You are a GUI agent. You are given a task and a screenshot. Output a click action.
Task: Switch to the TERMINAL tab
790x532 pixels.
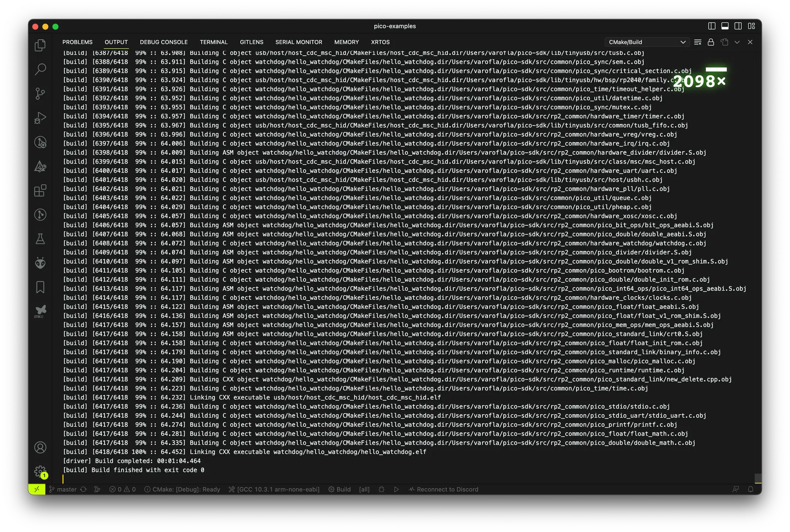[214, 42]
